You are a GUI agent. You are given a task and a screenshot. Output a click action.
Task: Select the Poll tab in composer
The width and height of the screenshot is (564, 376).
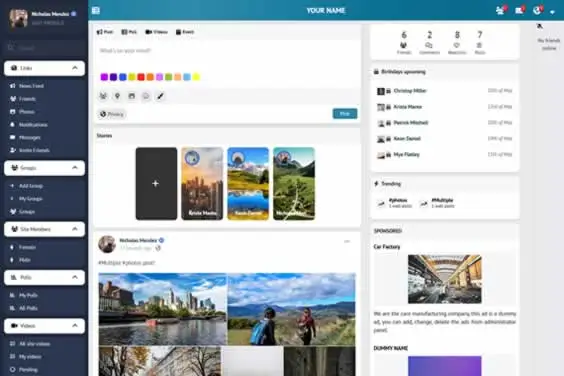click(129, 32)
